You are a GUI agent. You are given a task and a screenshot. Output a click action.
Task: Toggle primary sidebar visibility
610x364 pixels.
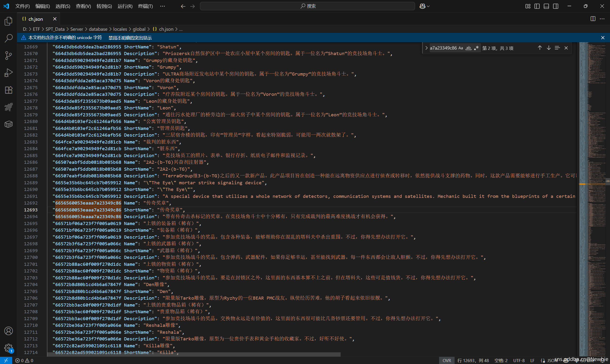click(537, 6)
